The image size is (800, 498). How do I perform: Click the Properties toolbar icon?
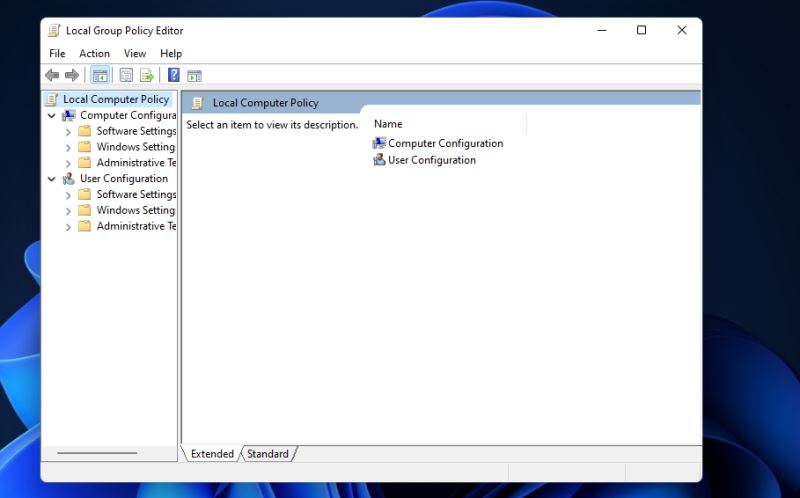point(126,75)
